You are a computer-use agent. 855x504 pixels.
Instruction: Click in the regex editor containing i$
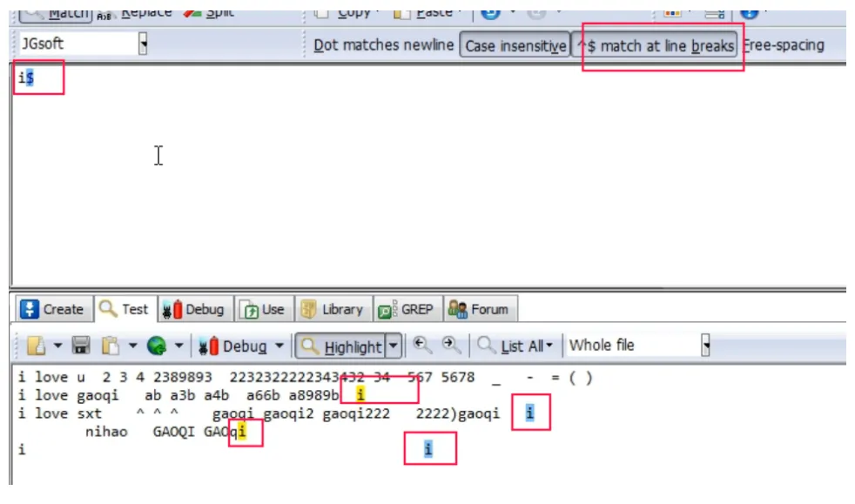click(x=428, y=174)
